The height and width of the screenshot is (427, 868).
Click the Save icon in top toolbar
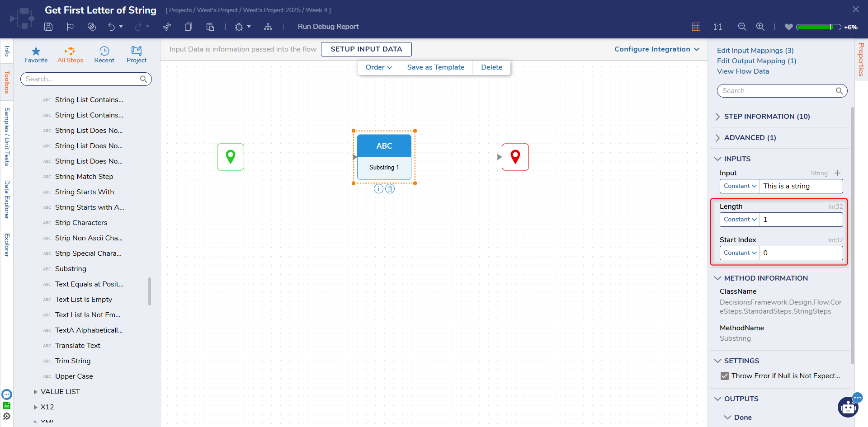48,27
